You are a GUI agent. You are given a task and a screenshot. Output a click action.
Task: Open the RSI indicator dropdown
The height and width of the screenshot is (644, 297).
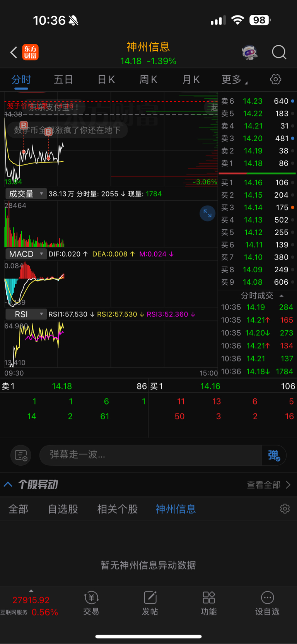pos(26,314)
